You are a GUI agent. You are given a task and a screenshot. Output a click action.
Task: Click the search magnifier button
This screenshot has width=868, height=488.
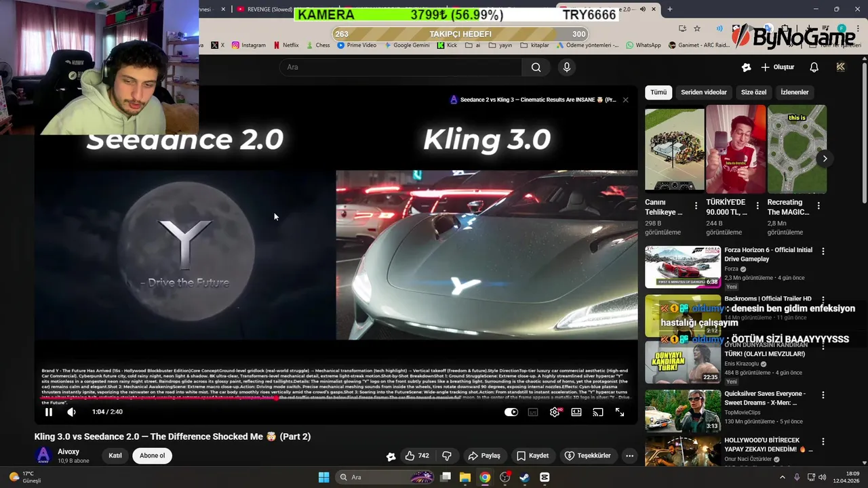click(536, 67)
